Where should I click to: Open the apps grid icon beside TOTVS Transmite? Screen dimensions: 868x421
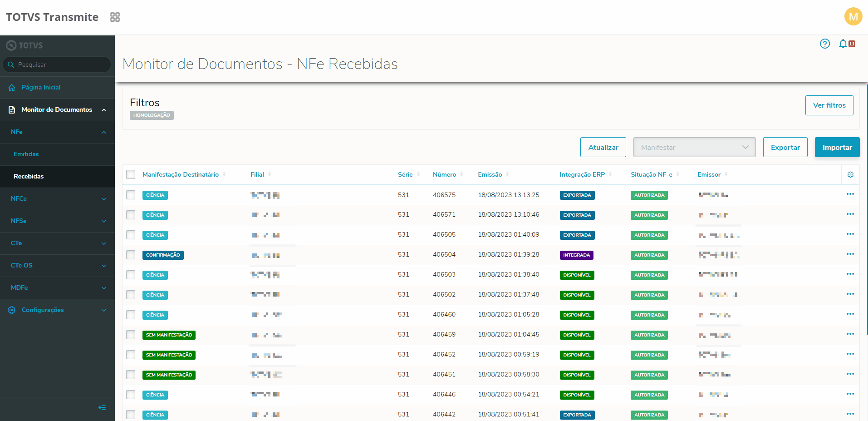point(115,17)
